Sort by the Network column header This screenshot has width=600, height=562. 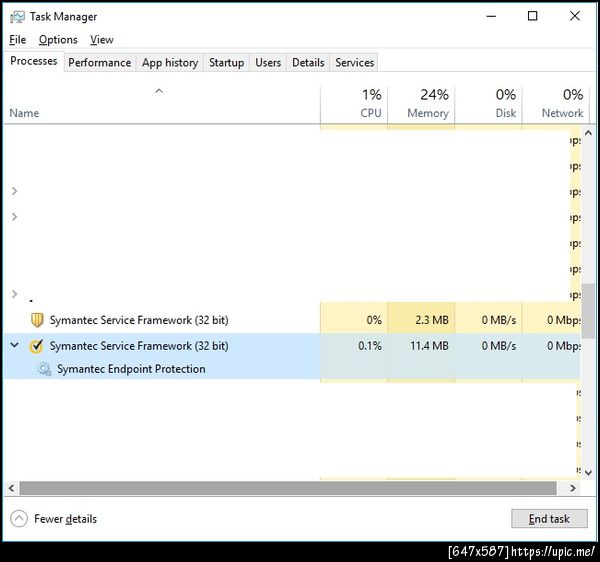(556, 103)
